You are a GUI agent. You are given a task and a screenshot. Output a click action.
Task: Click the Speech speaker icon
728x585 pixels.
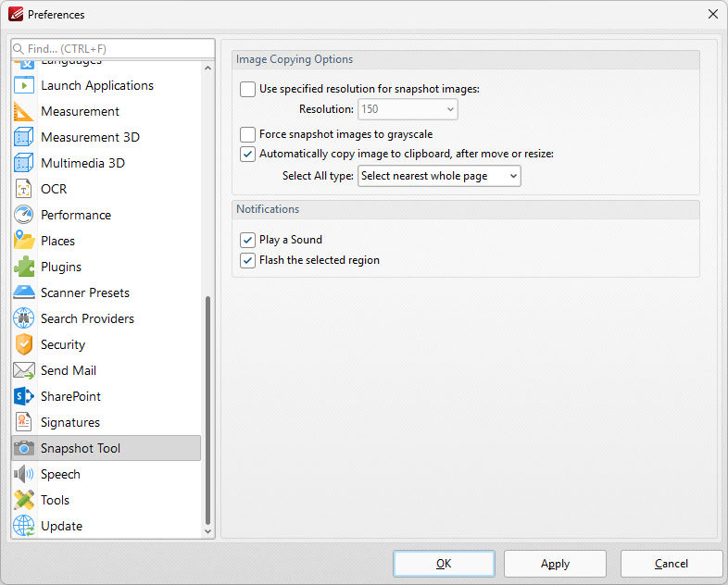tap(24, 474)
